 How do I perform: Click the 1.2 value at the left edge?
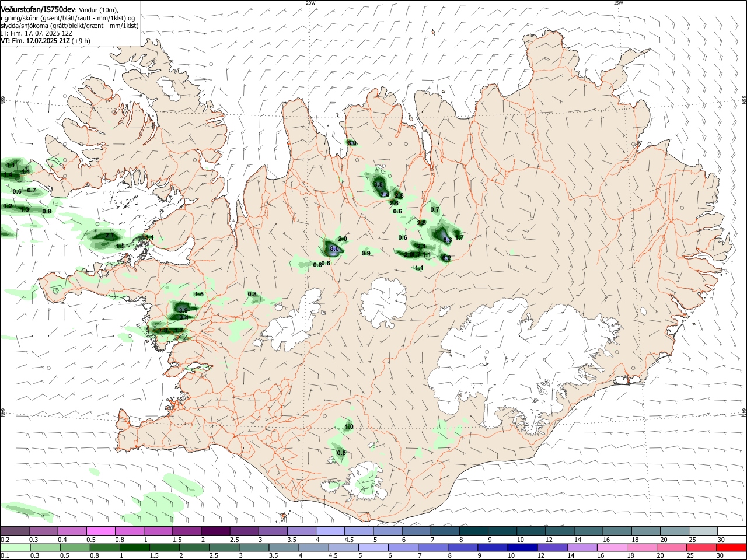coord(8,206)
